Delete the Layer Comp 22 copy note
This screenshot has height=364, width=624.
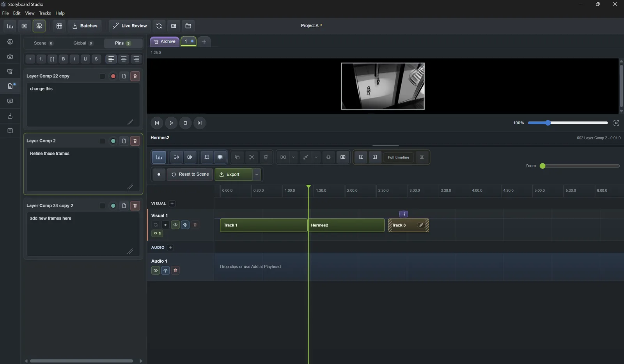pyautogui.click(x=135, y=76)
